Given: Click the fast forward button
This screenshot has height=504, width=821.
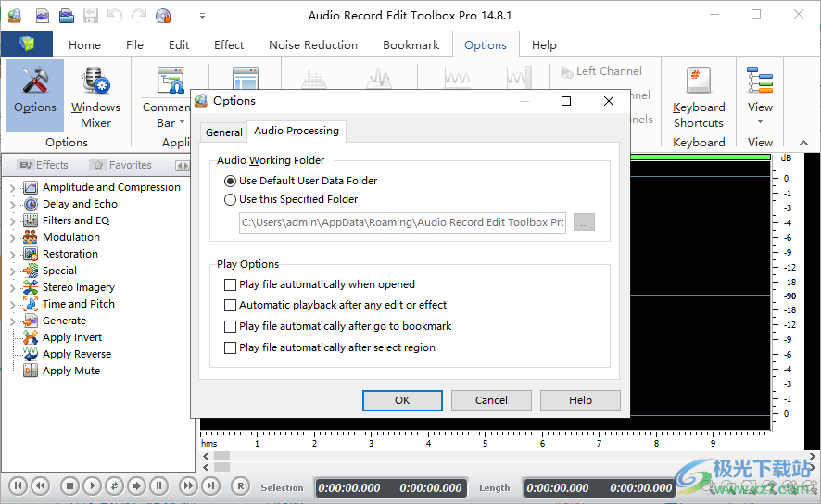Looking at the screenshot, I should pos(188,486).
